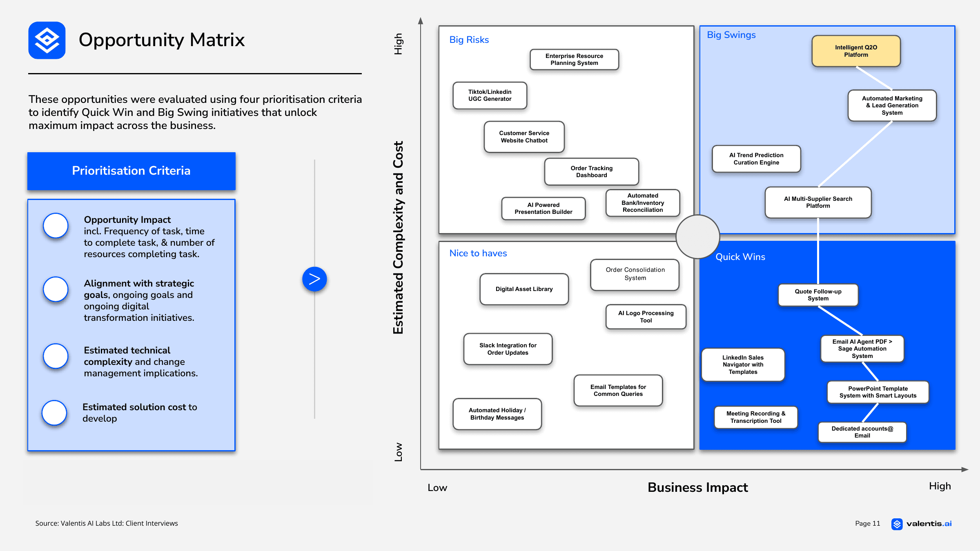Click the Estimated Complexity and Cost label
The width and height of the screenshot is (980, 551).
[x=398, y=238]
